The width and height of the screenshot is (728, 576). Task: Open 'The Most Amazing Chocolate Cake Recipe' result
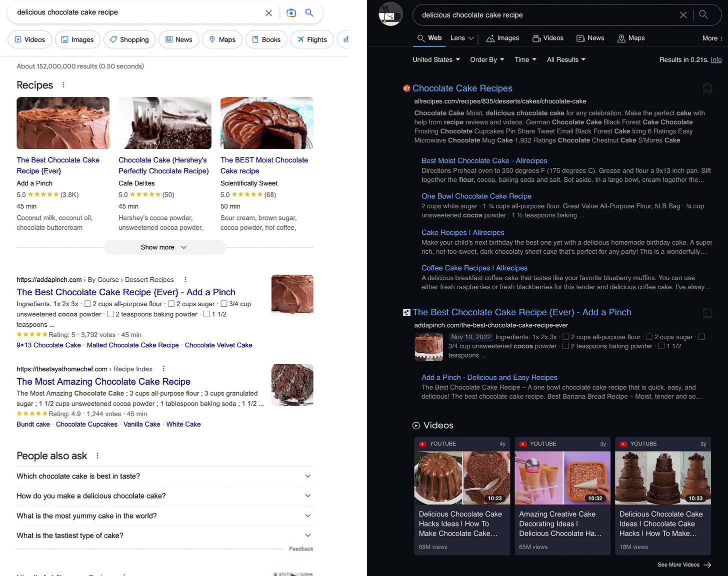[x=103, y=382]
